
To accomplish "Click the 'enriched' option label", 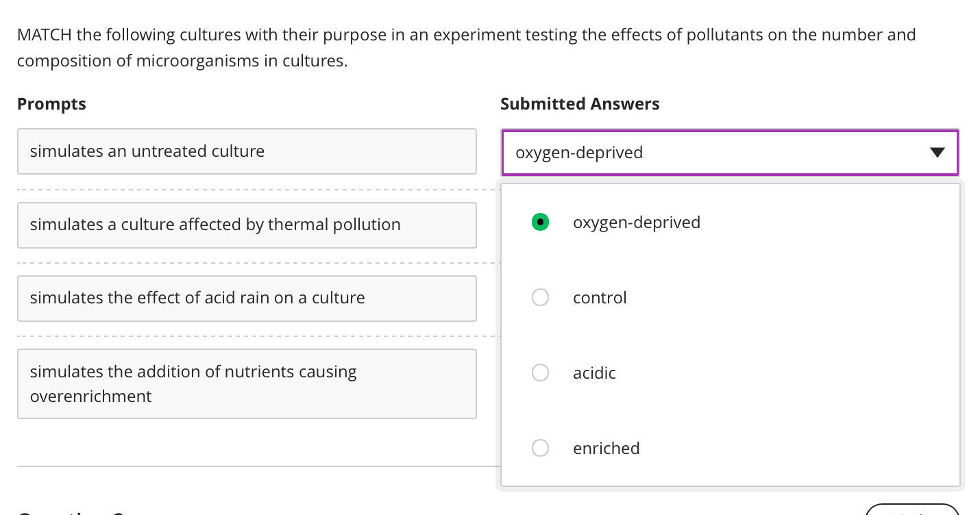I will pos(606,449).
